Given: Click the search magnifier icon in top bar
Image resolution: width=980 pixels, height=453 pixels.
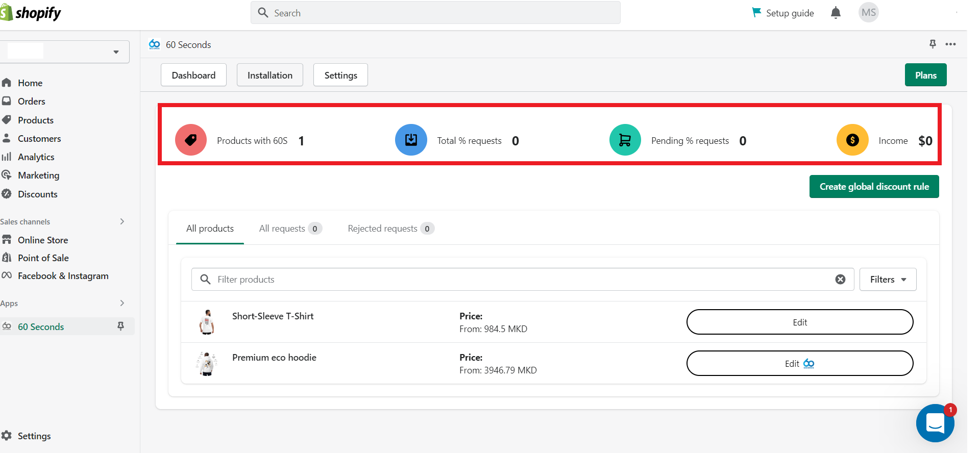Looking at the screenshot, I should [263, 13].
